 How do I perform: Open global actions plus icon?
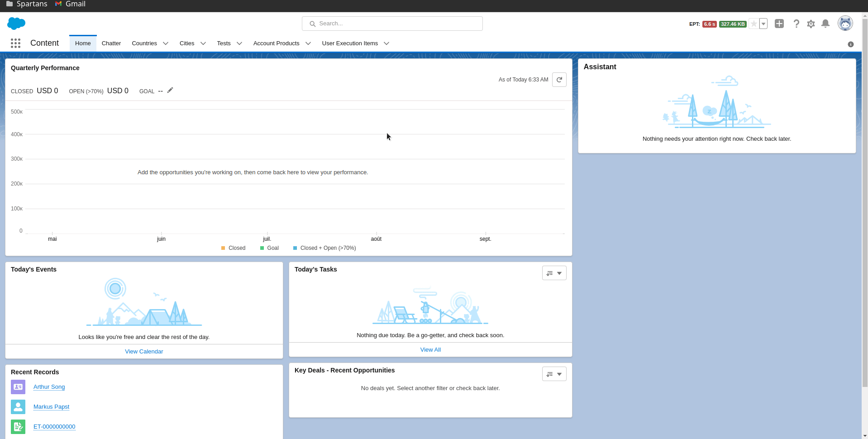(779, 24)
